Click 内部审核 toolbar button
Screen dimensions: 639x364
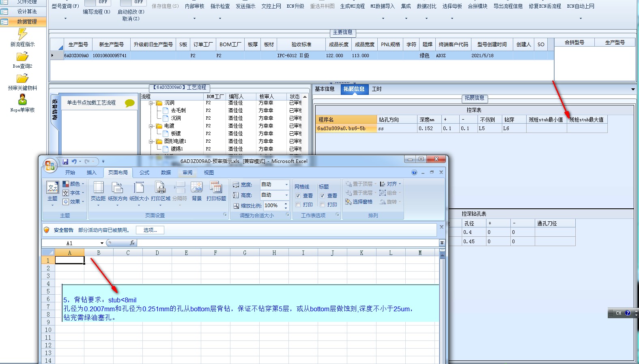click(195, 6)
